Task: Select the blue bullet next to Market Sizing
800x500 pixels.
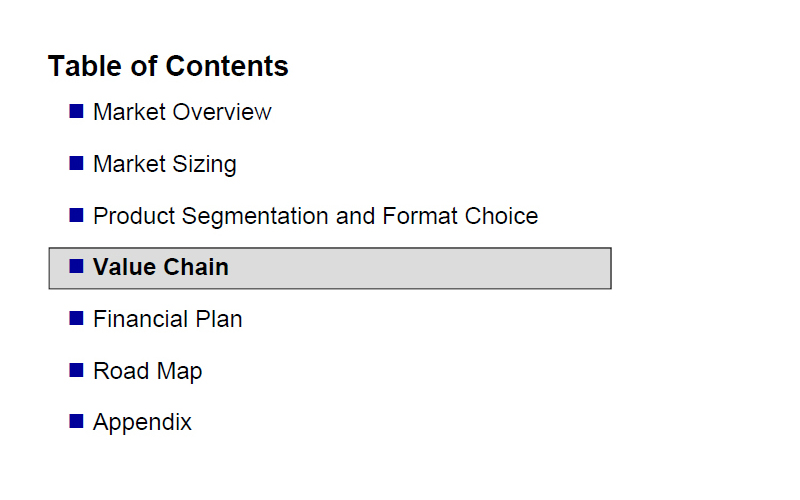Action: (76, 163)
